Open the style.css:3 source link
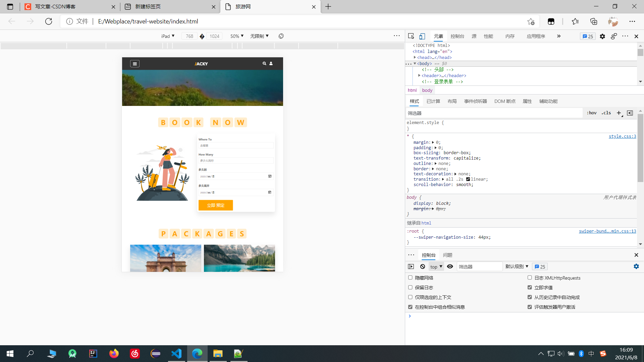The width and height of the screenshot is (644, 362). tap(622, 136)
